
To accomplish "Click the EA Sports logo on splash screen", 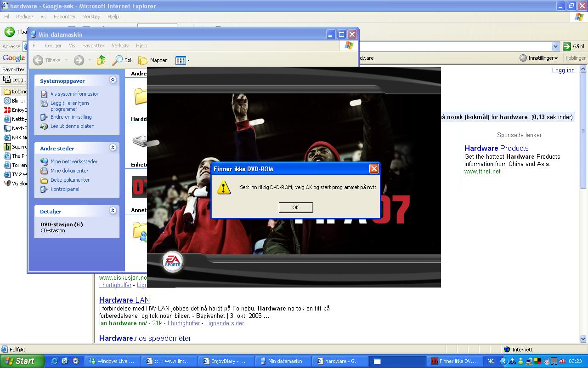I will point(173,262).
